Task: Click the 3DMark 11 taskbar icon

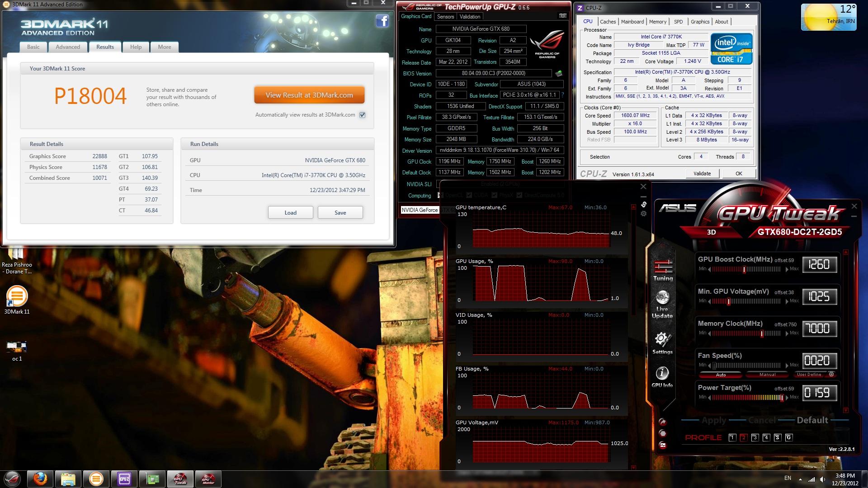Action: pos(96,479)
